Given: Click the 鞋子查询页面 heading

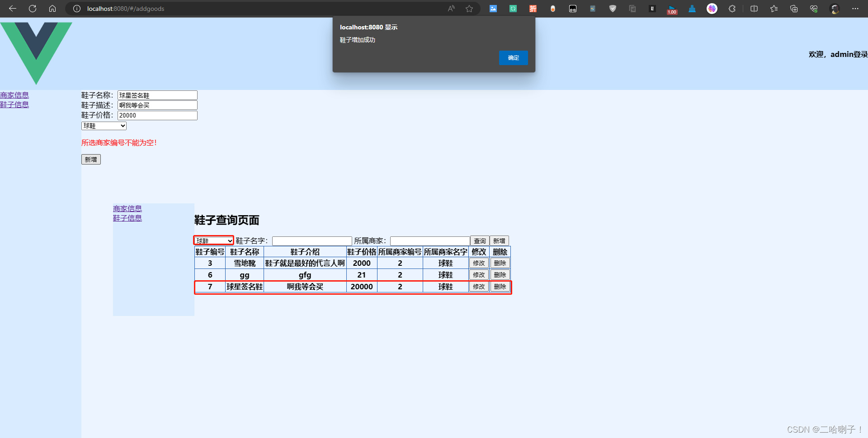Looking at the screenshot, I should click(x=227, y=220).
